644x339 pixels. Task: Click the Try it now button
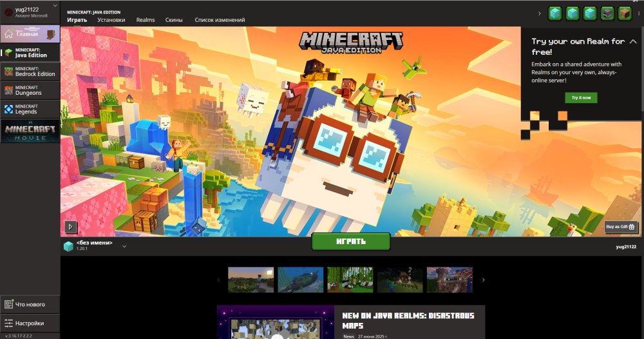(581, 98)
